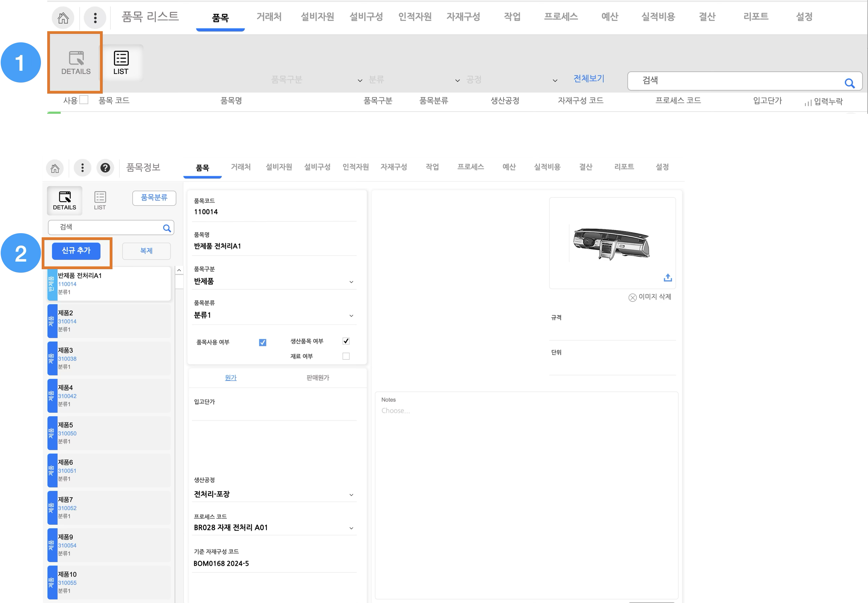Expand the 품목구분 dropdown showing 반제품
The width and height of the screenshot is (868, 603).
click(351, 282)
